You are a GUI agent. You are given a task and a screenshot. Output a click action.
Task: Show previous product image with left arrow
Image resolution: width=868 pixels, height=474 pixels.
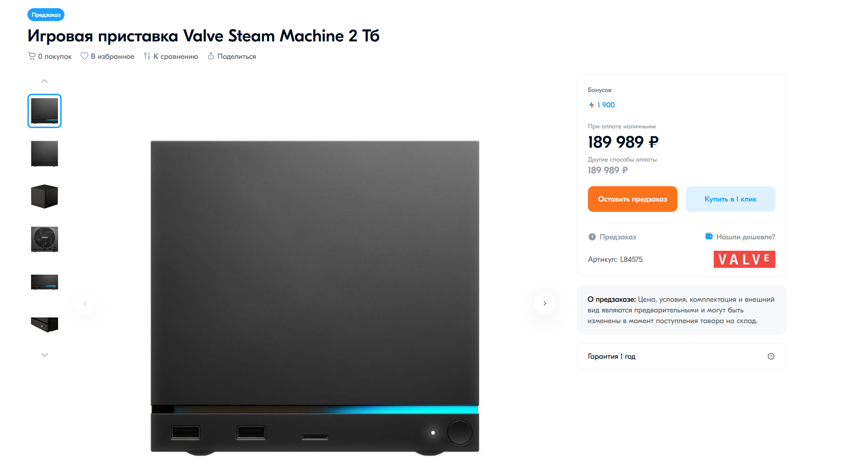85,304
